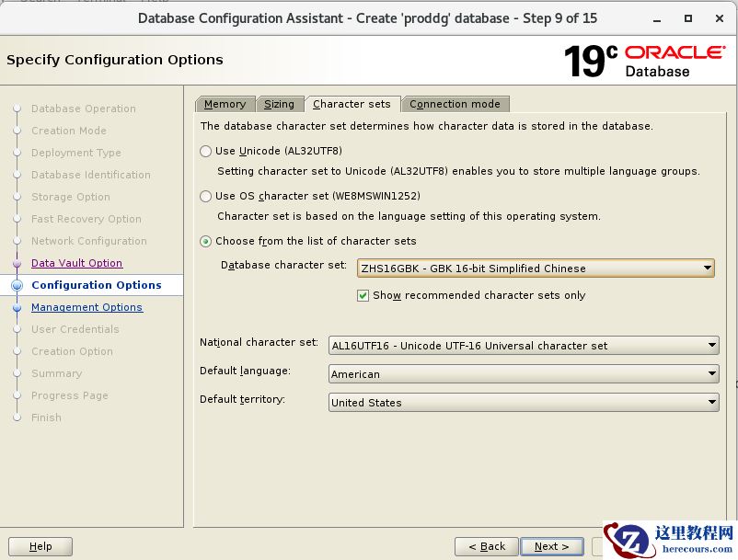Uncheck Show recommended character sets only
The image size is (738, 560).
click(363, 295)
